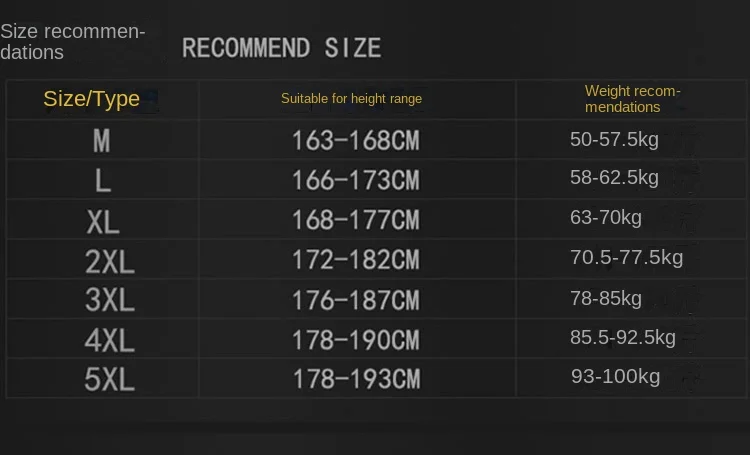
Task: Click the Weight recommendations column header
Action: tap(632, 99)
